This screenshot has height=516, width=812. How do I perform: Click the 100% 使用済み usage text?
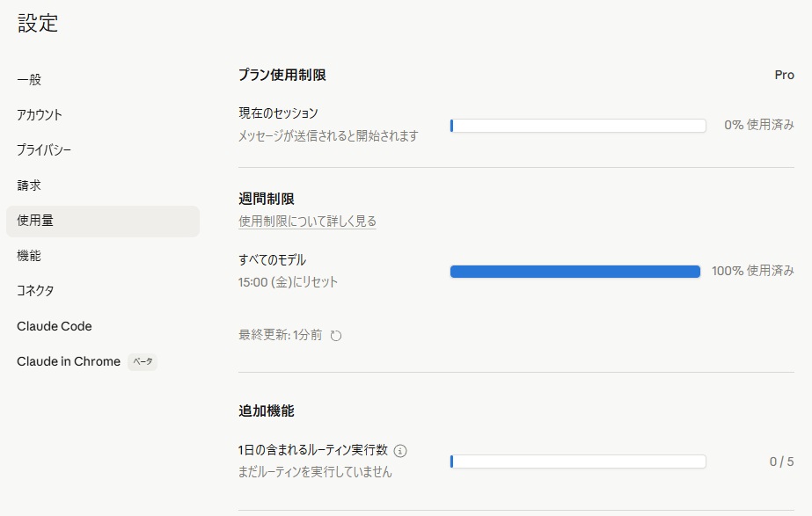point(752,272)
